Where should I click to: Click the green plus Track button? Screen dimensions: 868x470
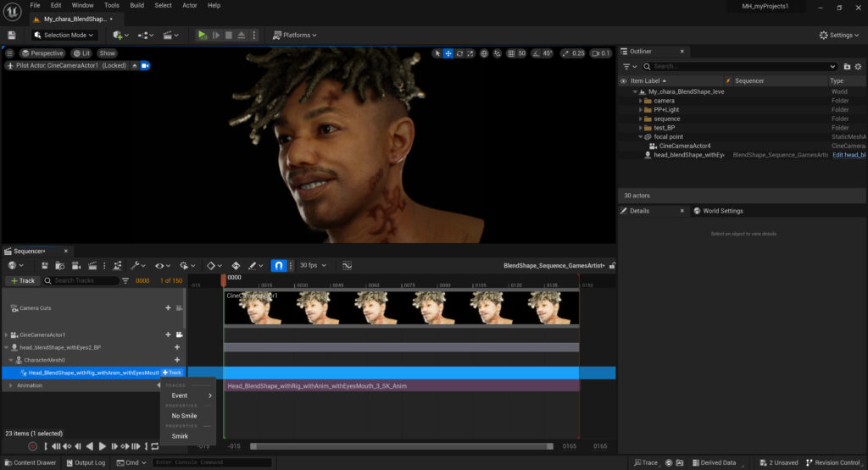coord(23,280)
